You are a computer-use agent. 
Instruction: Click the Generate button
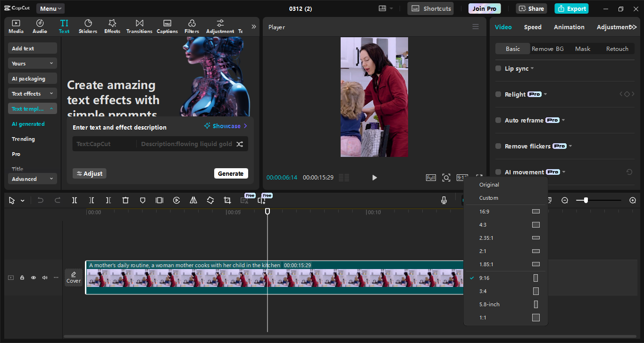pos(231,173)
